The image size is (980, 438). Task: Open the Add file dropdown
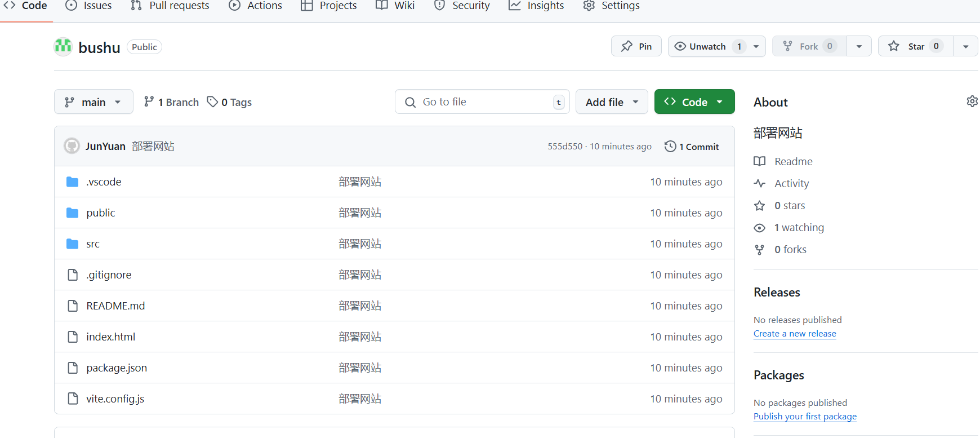(x=612, y=102)
